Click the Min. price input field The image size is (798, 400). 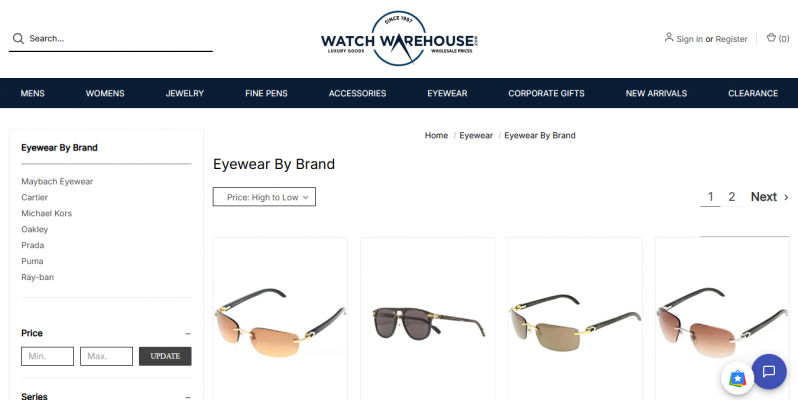47,356
